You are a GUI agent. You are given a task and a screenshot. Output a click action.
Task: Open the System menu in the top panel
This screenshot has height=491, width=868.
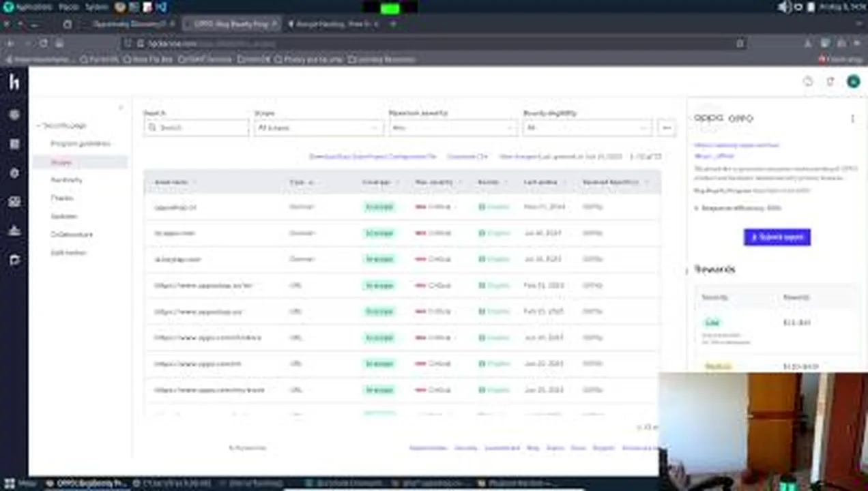[x=97, y=7]
